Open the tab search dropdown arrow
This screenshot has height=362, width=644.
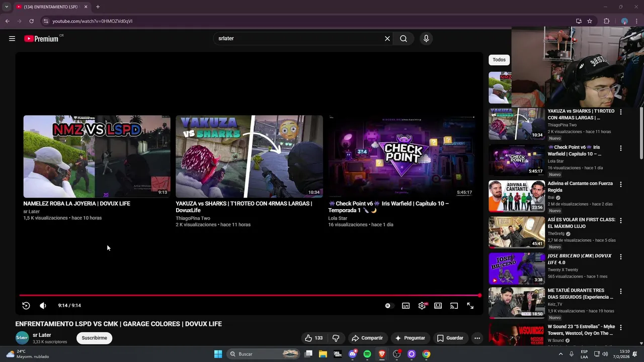coord(7,7)
